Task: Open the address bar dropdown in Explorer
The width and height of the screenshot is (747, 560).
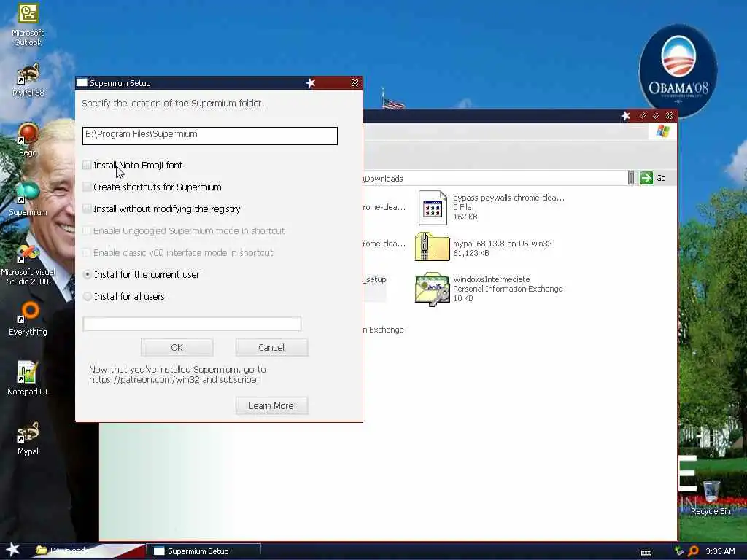Action: tap(631, 178)
